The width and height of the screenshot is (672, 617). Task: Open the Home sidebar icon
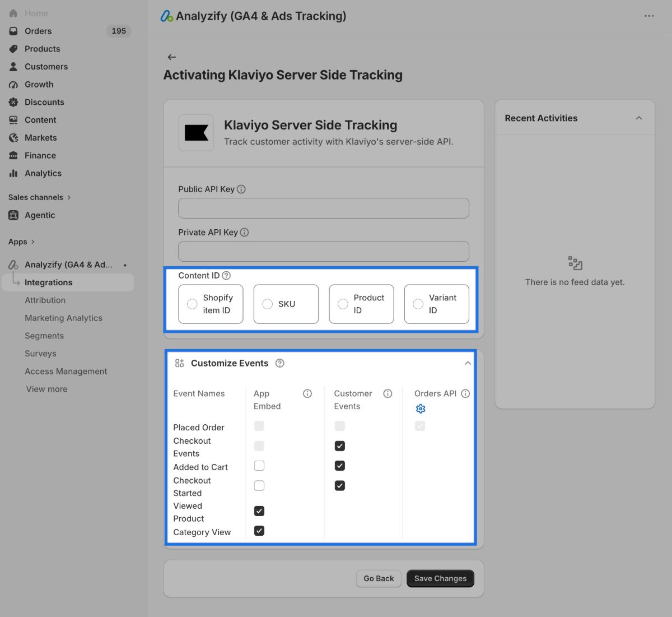[x=13, y=13]
